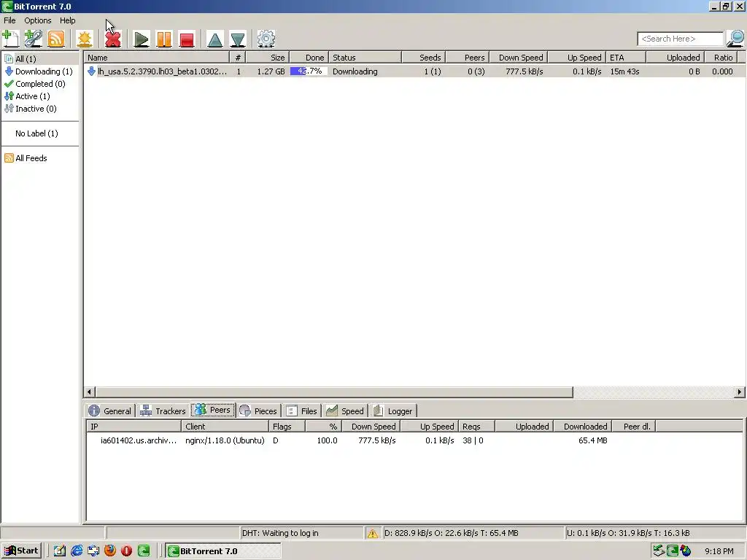The image size is (747, 560).
Task: Sort torrents by Status column header
Action: pos(365,58)
